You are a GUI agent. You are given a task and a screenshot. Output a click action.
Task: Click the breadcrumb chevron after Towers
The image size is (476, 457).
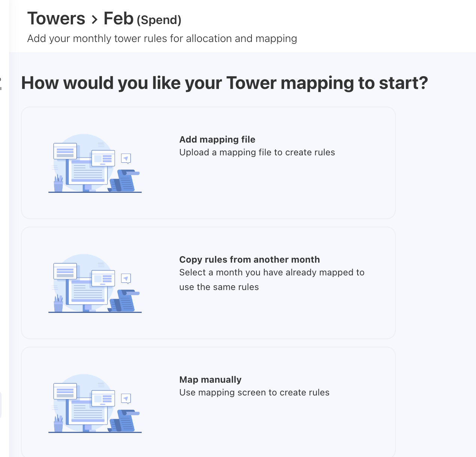(x=94, y=20)
